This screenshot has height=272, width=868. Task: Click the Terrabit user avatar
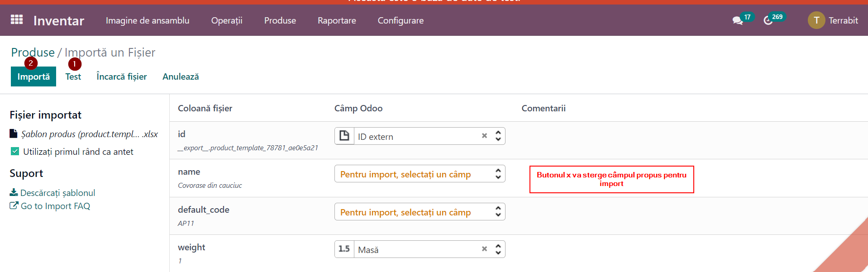tap(816, 20)
